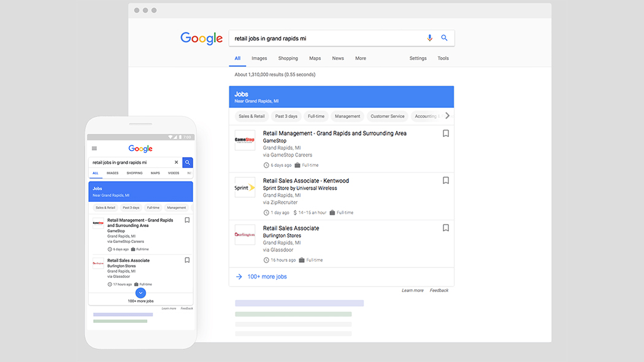Select the ALL tab on phone
The image size is (644, 362).
tap(95, 174)
